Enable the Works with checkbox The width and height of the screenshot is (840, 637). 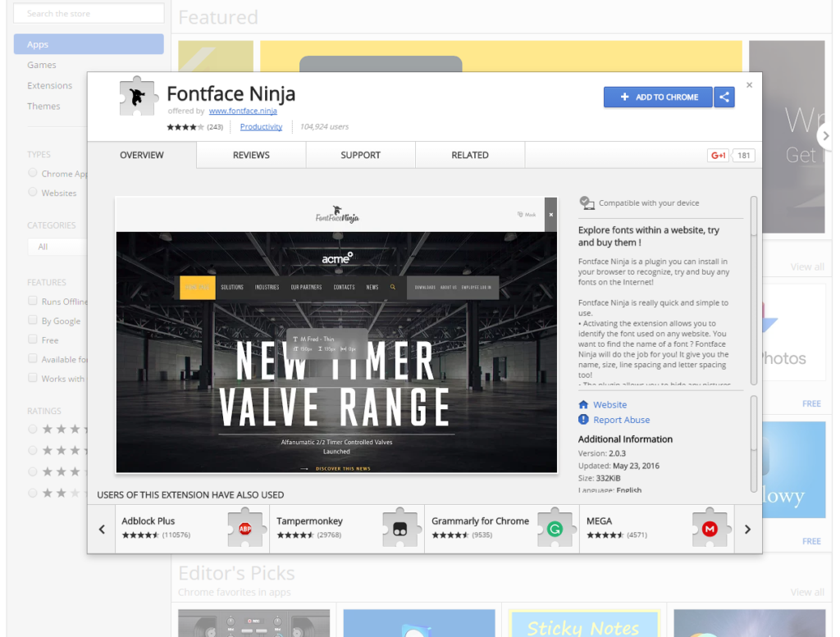coord(33,378)
